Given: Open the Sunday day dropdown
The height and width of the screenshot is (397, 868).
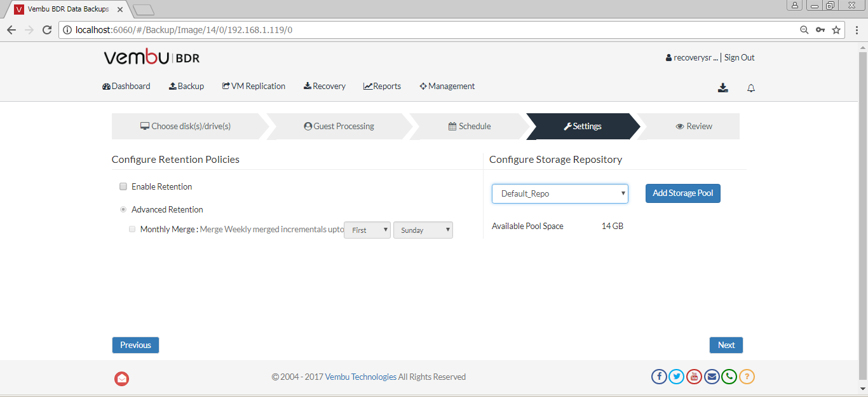Looking at the screenshot, I should [x=423, y=230].
